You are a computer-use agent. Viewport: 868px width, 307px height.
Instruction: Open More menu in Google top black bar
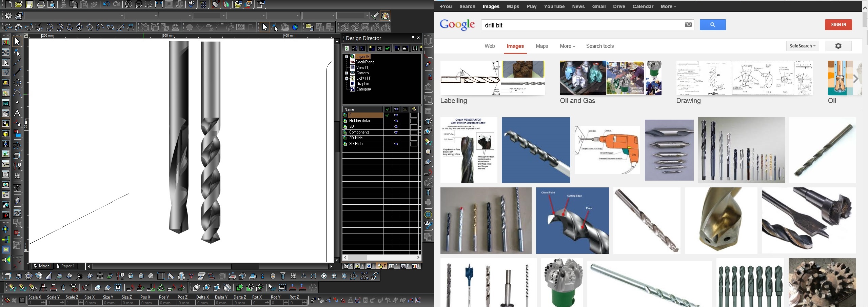(x=668, y=6)
